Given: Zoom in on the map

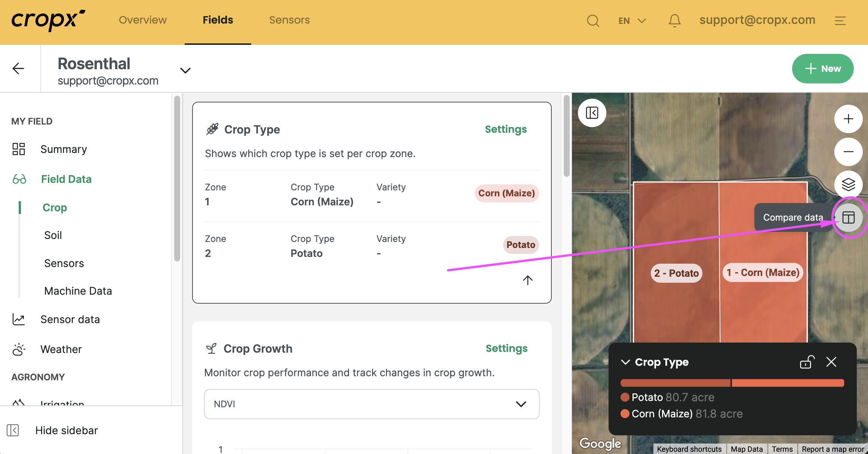Looking at the screenshot, I should (848, 119).
